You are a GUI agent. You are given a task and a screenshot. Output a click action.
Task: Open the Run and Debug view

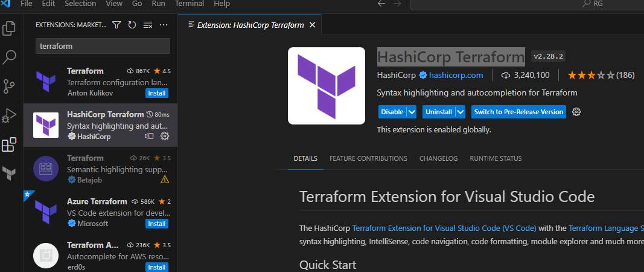(9, 115)
